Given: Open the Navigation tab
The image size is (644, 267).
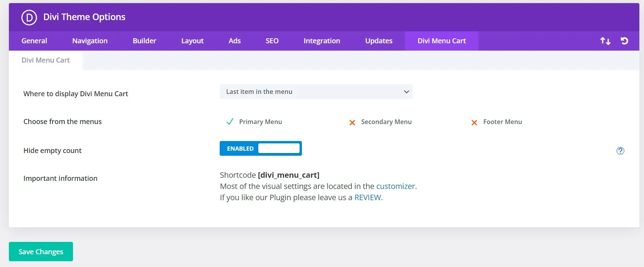Looking at the screenshot, I should click(90, 41).
